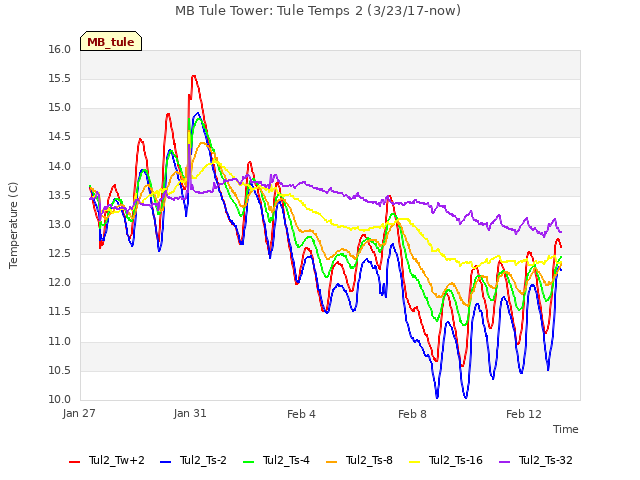Select the Tul2_Tw+2 legend label

[x=117, y=460]
